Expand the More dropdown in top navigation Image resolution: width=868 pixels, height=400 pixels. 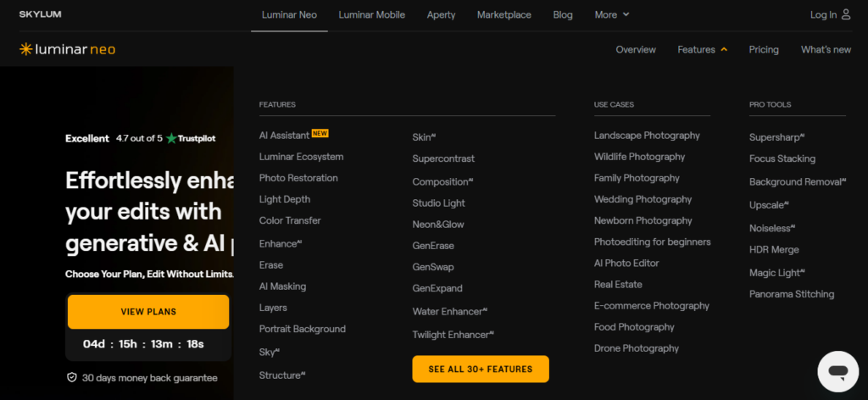click(x=612, y=15)
